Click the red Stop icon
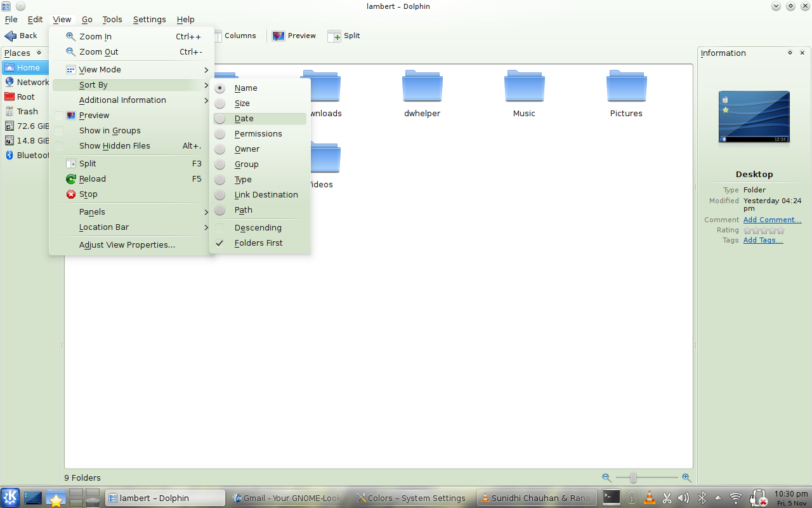The image size is (812, 508). coord(71,194)
